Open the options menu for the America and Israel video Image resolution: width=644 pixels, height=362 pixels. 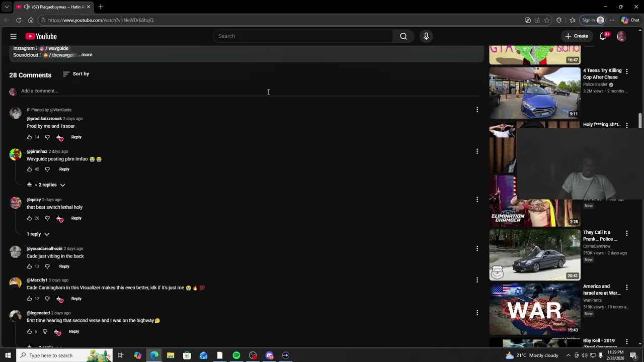click(x=626, y=287)
